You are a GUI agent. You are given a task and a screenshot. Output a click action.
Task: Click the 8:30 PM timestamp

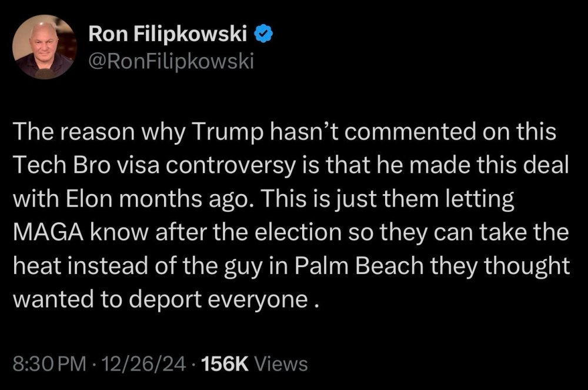point(49,364)
